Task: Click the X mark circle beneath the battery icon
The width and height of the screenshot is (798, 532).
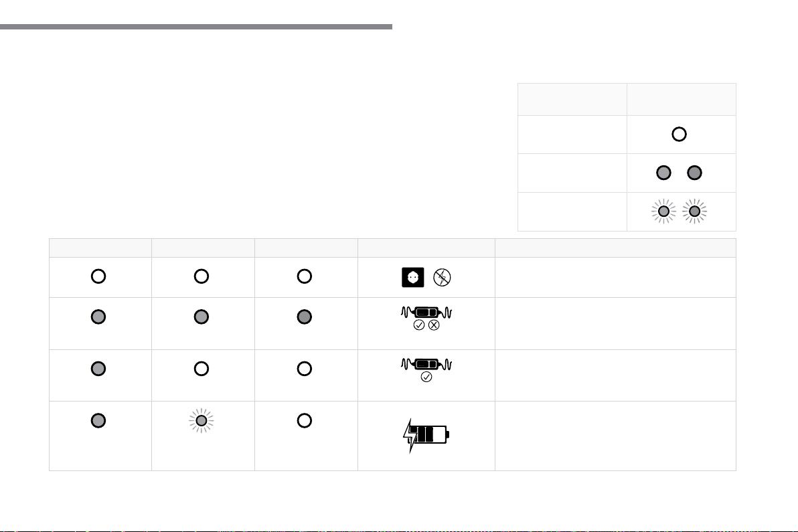Action: coord(434,325)
